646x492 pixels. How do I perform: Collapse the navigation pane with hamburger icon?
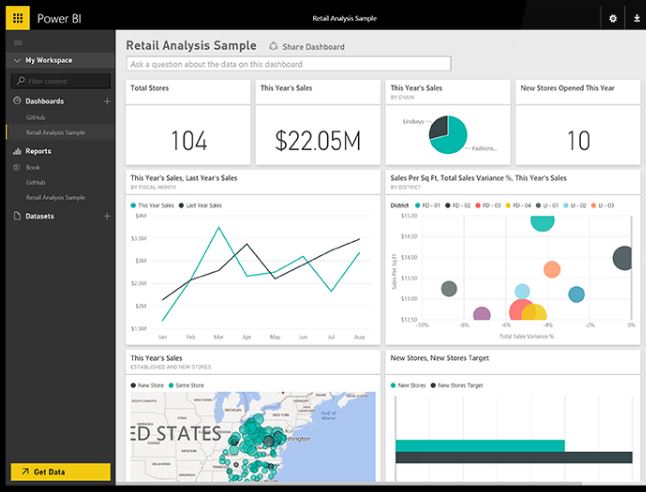click(x=17, y=43)
